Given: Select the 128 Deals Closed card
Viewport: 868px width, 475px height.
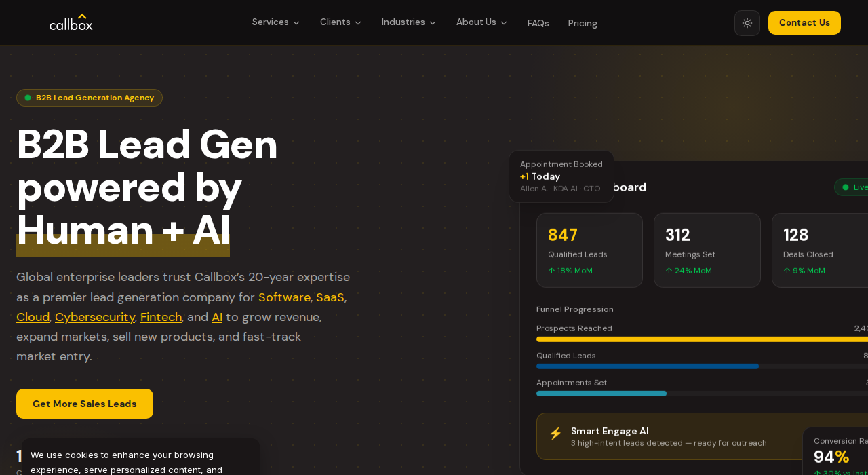Looking at the screenshot, I should click(x=820, y=250).
